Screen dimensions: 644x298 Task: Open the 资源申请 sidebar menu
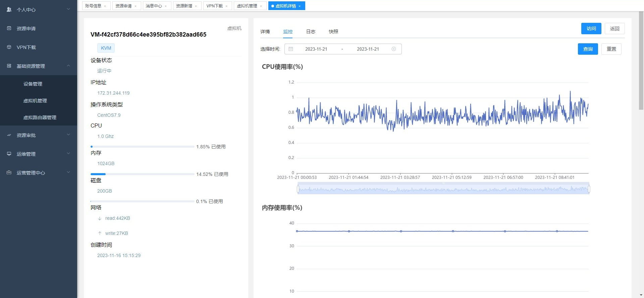(x=39, y=28)
